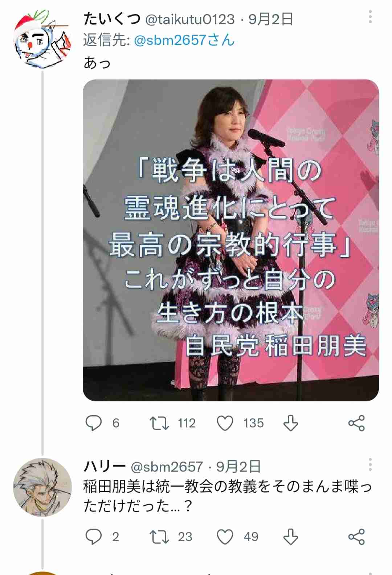The image size is (392, 575).
Task: Retweet ハリー's tweet showing 23
Action: pos(159,536)
